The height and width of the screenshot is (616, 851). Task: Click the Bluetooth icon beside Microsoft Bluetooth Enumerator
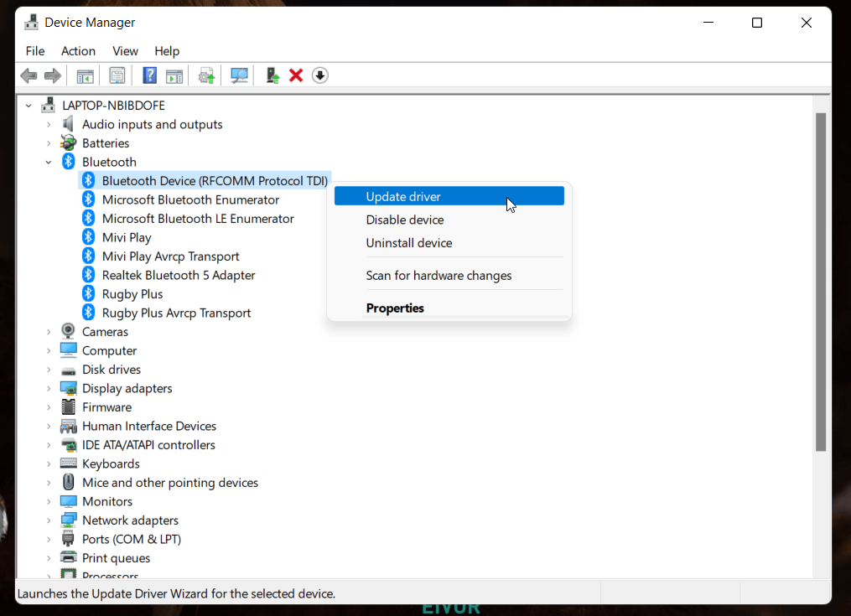(89, 199)
